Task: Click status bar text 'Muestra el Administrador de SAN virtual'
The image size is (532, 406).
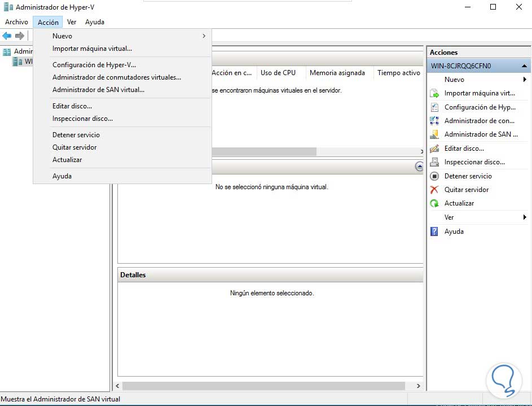Action: tap(60, 399)
